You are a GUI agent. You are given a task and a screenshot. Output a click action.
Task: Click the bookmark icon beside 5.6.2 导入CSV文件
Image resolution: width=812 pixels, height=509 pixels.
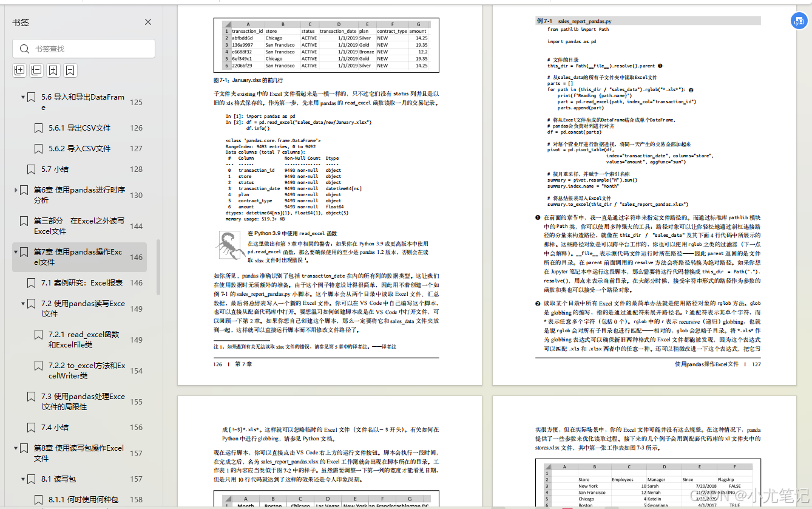[38, 149]
